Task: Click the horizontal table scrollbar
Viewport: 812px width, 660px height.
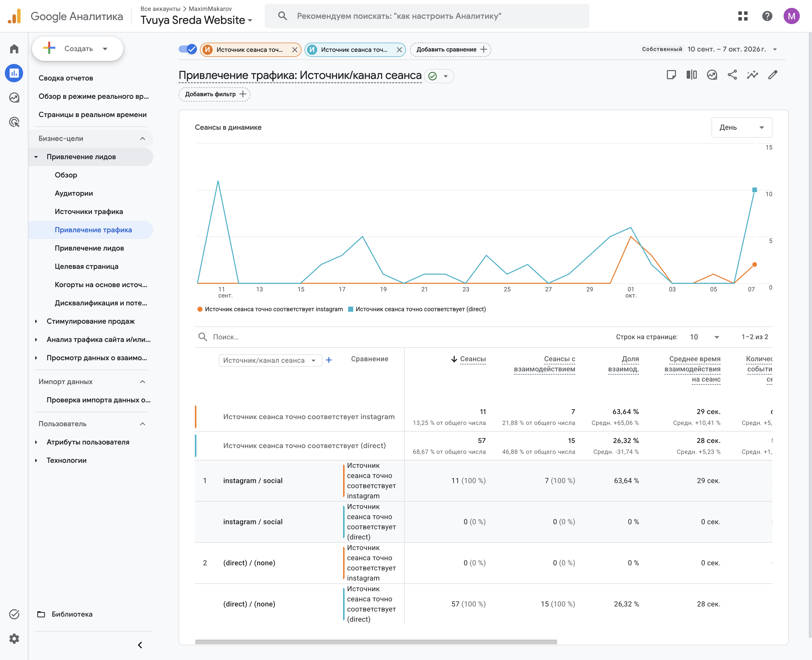Action: pyautogui.click(x=376, y=642)
